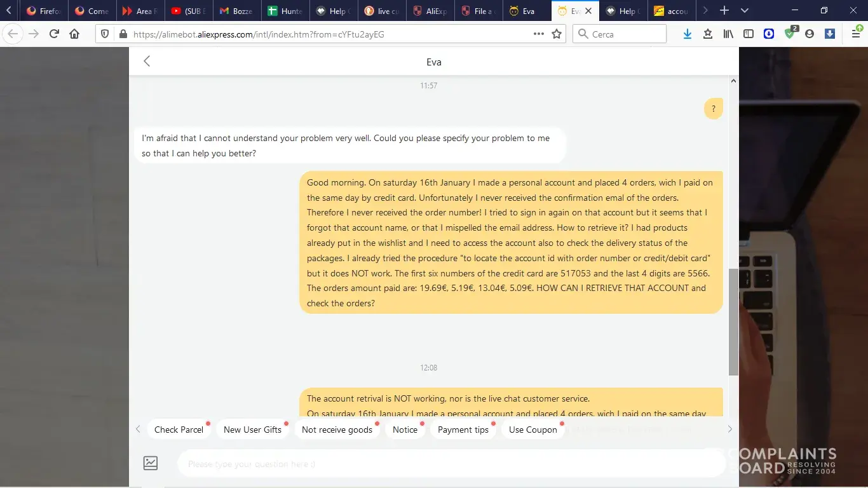Switch to the inactive Eva tab
868x488 pixels.
click(x=526, y=11)
